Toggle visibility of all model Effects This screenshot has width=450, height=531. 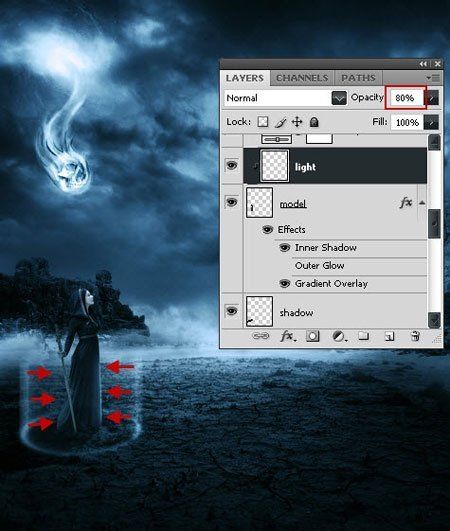pos(267,230)
